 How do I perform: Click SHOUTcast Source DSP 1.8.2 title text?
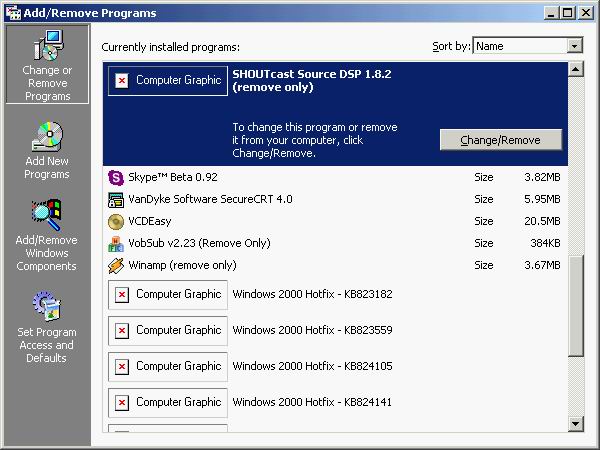(312, 80)
